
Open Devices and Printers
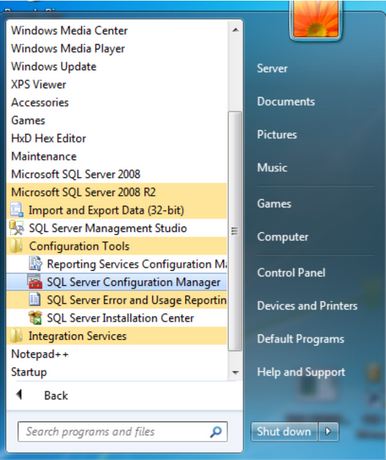(307, 306)
